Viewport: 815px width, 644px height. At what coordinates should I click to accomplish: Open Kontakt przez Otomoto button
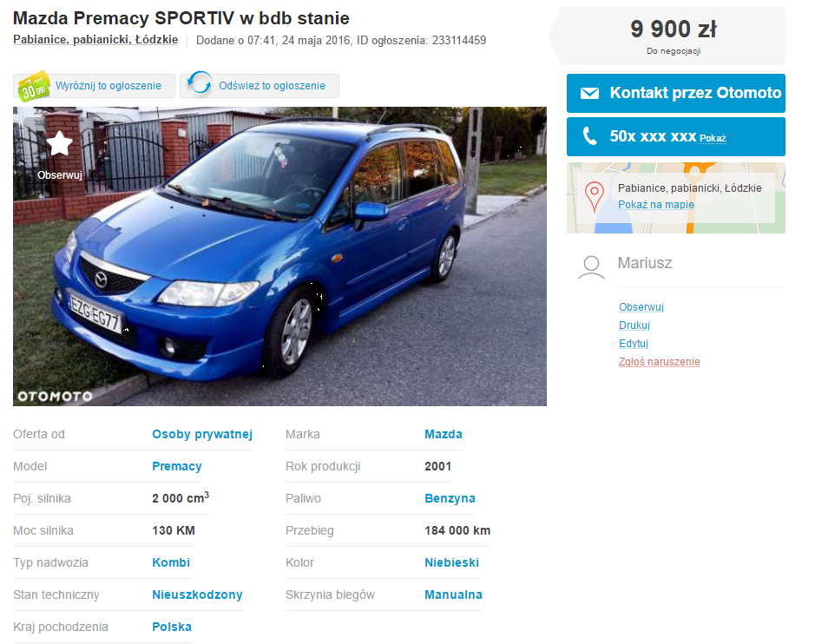click(x=676, y=93)
